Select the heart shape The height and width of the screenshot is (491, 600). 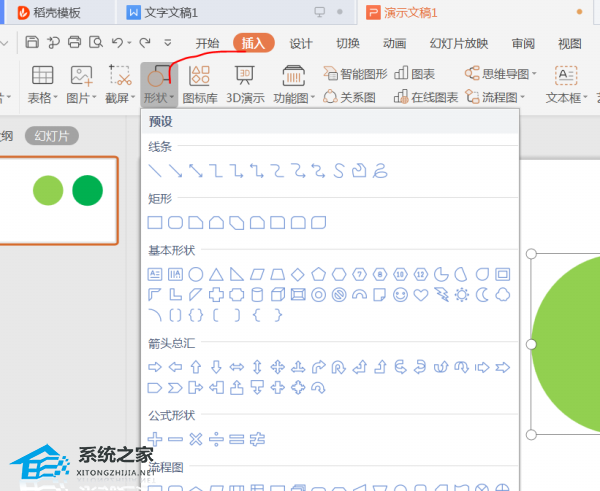[x=421, y=295]
